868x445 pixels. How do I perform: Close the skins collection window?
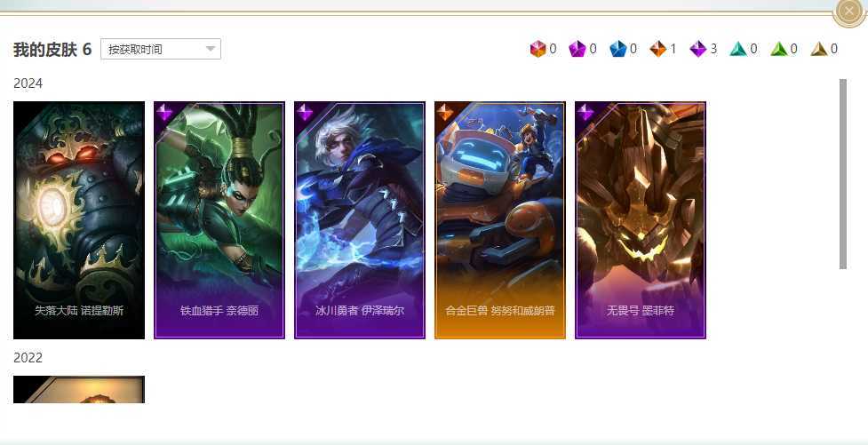848,11
